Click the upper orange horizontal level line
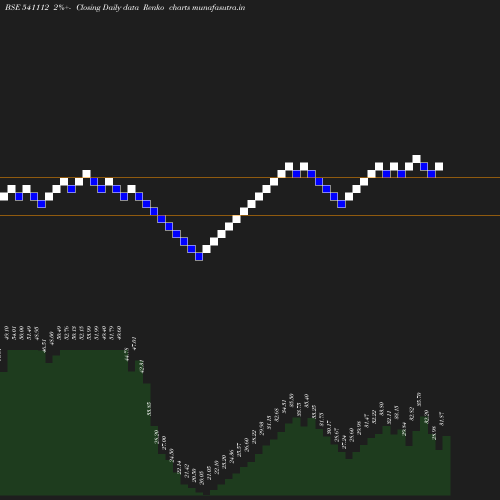 click(250, 178)
